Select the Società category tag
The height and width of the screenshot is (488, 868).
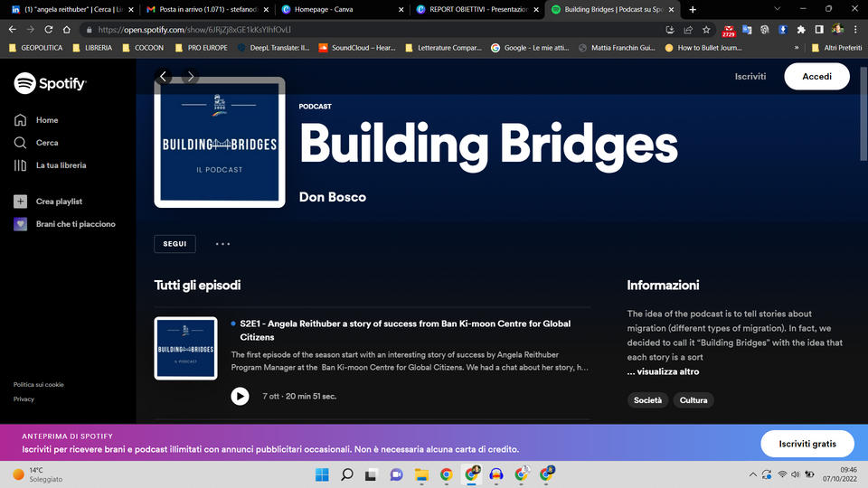pos(647,400)
